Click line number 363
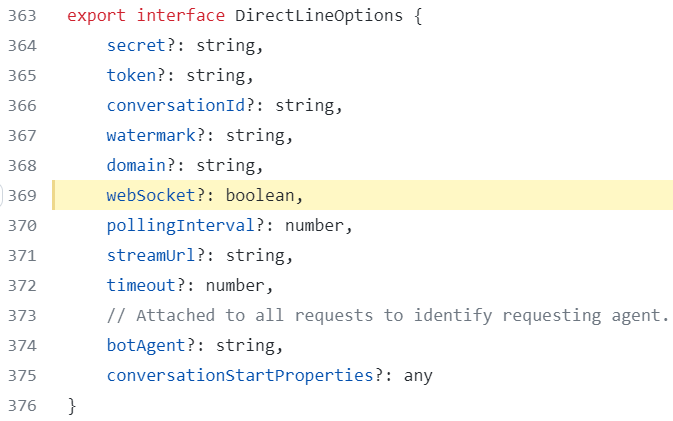 click(x=22, y=16)
